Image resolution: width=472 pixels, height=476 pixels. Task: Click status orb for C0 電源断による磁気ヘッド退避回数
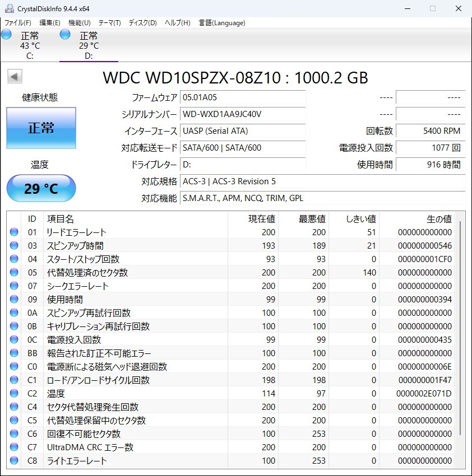tap(14, 366)
